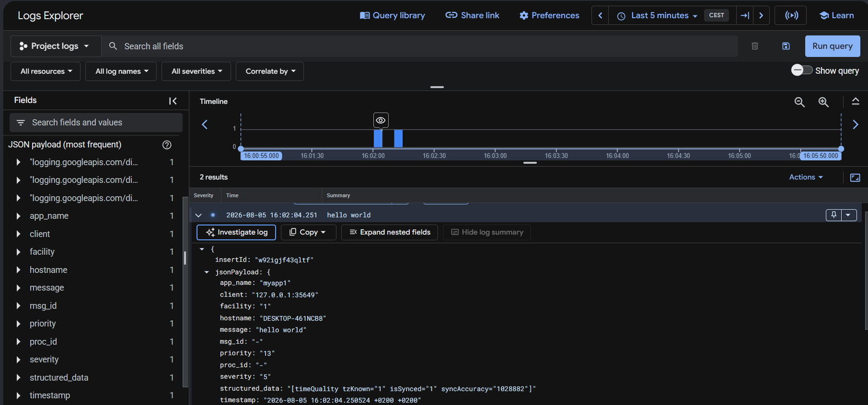
Task: Open the Actions menu
Action: pyautogui.click(x=806, y=177)
